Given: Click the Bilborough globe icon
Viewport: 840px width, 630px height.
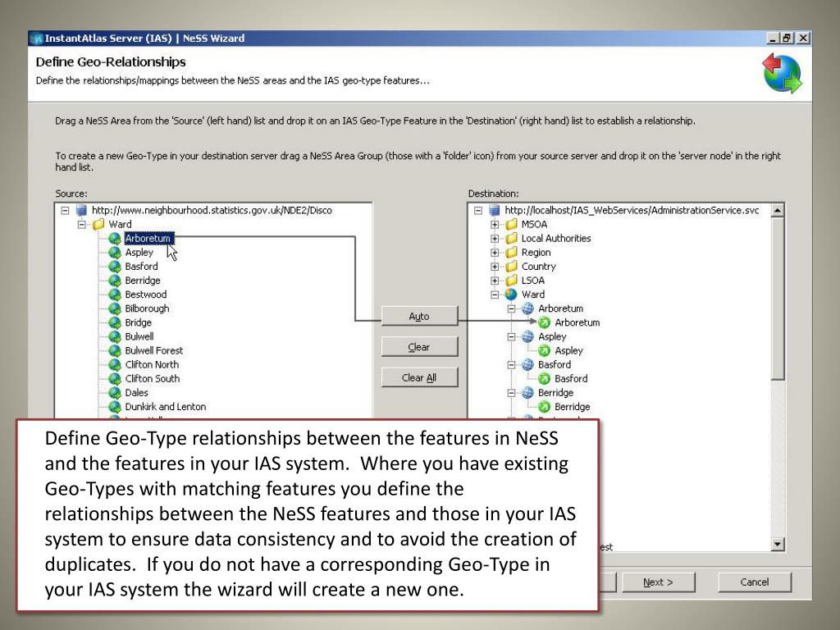Looking at the screenshot, I should [x=115, y=308].
